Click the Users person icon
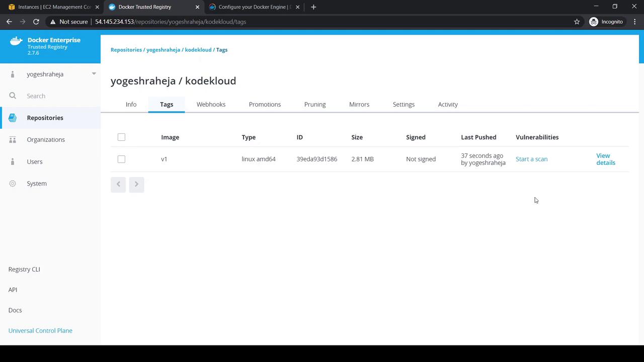This screenshot has height=362, width=644. coord(13,162)
